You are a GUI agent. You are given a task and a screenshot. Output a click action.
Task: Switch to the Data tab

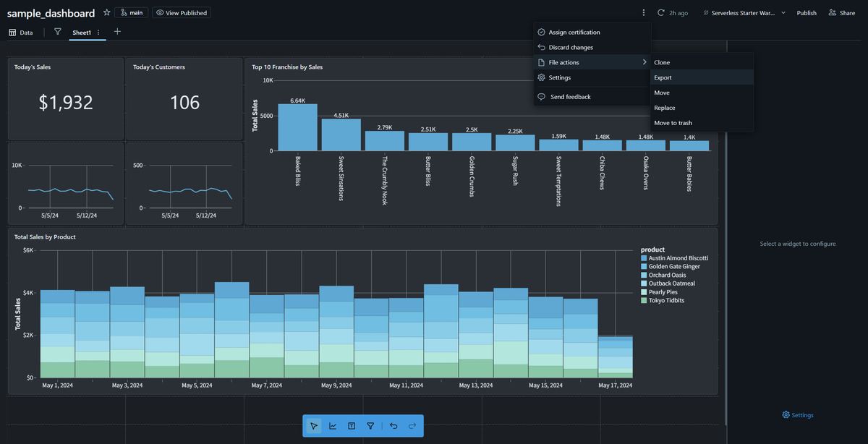[x=20, y=33]
